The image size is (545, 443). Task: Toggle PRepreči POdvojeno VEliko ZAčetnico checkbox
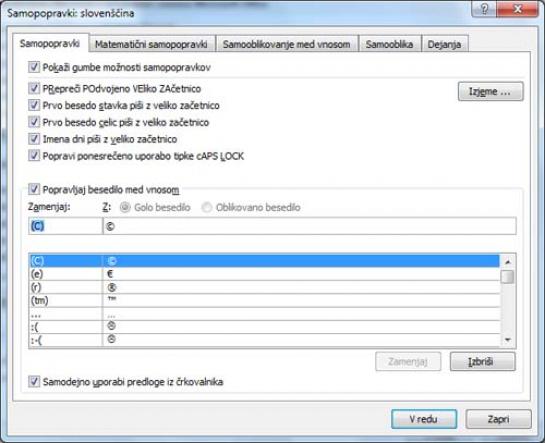34,88
